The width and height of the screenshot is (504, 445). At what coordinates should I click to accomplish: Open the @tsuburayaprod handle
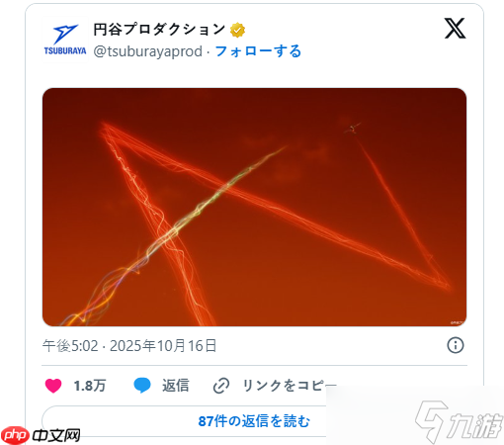(x=148, y=51)
